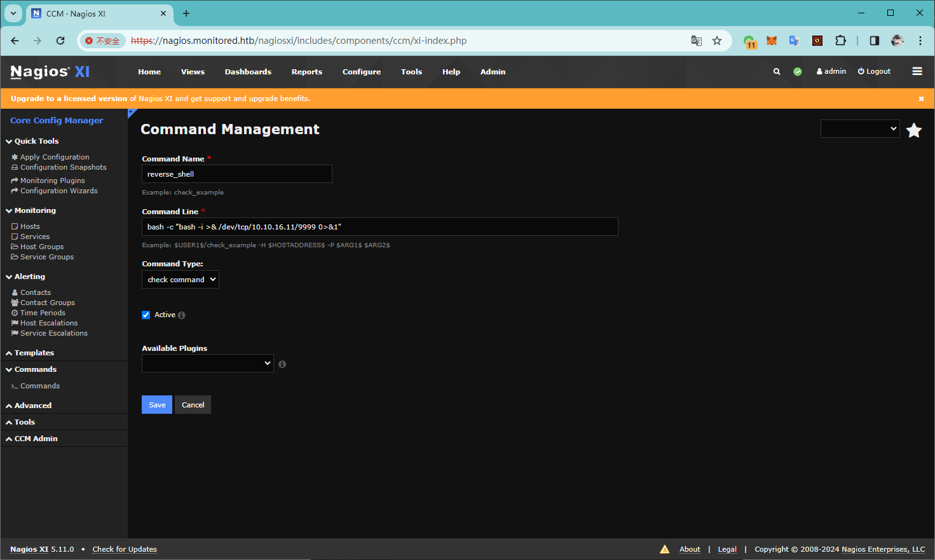Open the Hosts sidebar link
The width and height of the screenshot is (935, 560).
coord(30,226)
